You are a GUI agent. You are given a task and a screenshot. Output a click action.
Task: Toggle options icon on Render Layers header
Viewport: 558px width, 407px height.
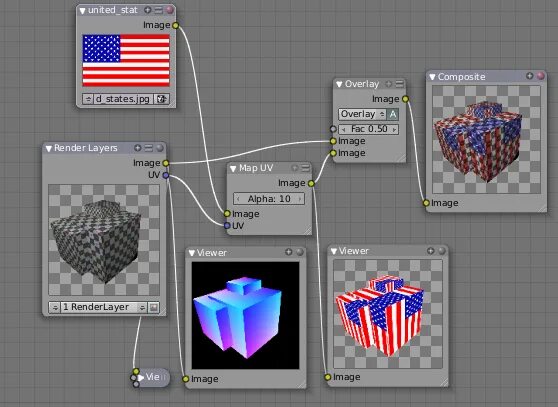(149, 148)
